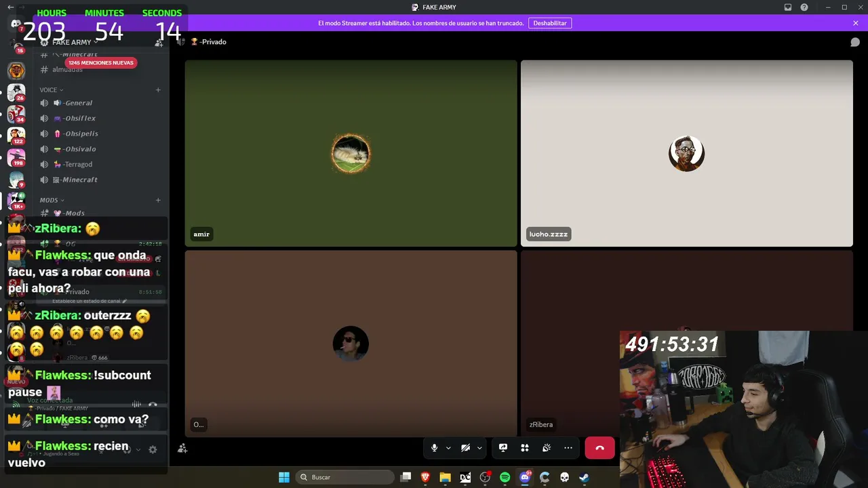Image resolution: width=868 pixels, height=488 pixels.
Task: Show the voice channel chat
Action: pyautogui.click(x=855, y=42)
